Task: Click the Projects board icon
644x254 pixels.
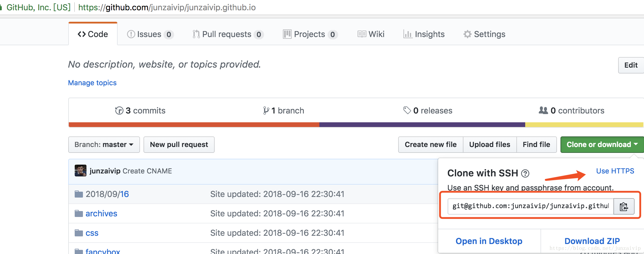Action: point(287,34)
